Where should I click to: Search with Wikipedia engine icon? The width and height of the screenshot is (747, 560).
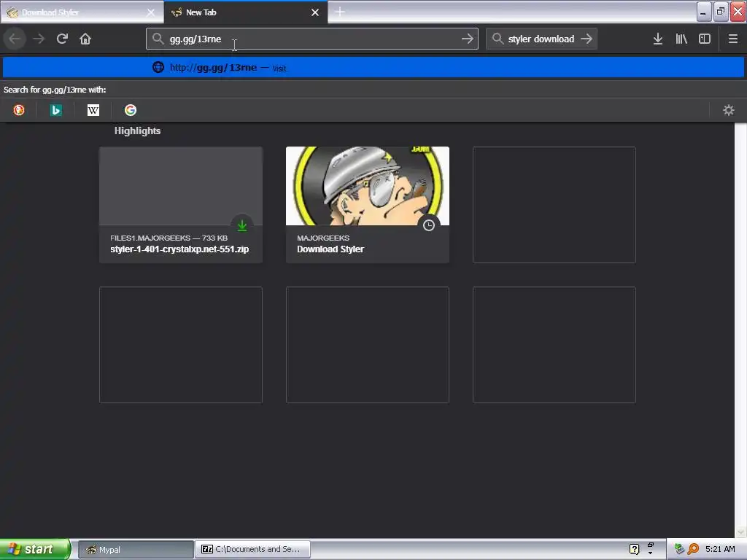(x=93, y=110)
